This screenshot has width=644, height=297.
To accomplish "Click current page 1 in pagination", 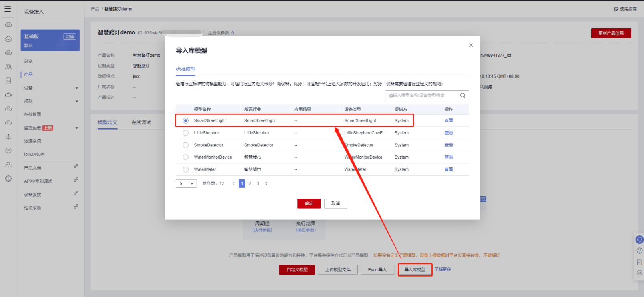I will click(242, 183).
